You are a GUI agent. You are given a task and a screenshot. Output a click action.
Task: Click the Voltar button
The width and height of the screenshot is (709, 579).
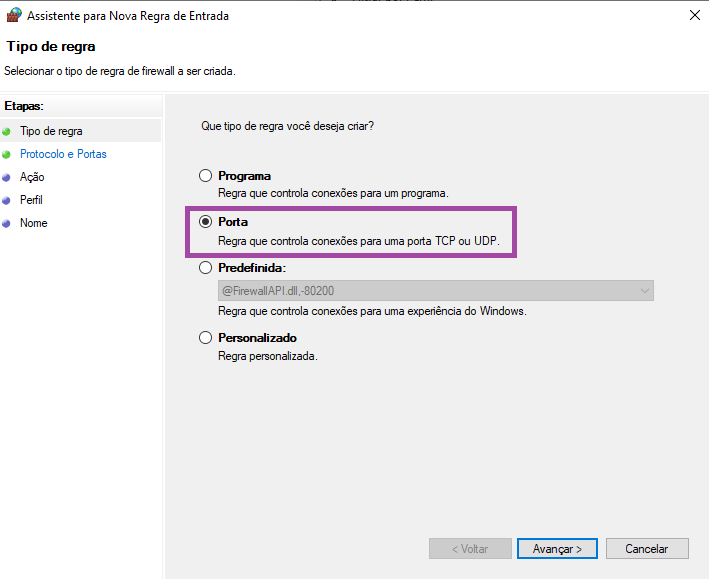click(x=469, y=549)
